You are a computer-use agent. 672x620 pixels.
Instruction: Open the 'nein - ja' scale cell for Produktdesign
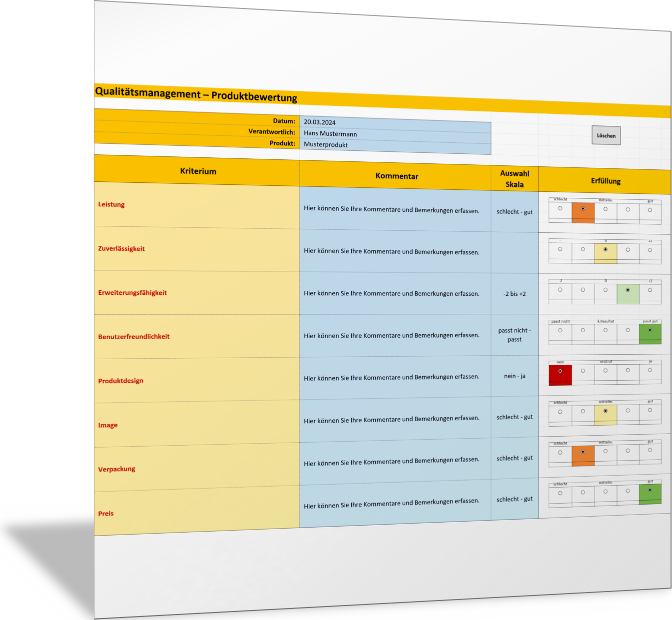(514, 376)
